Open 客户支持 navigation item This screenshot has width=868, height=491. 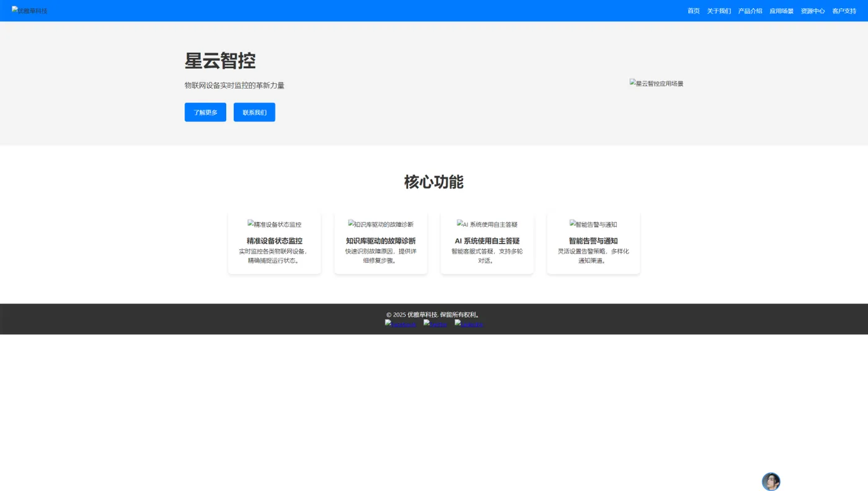coord(844,11)
